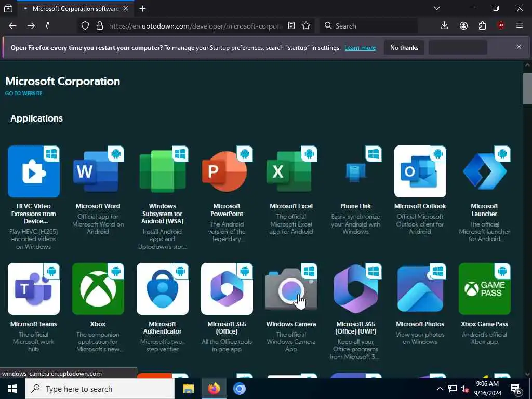Screen dimensions: 532x399
Task: Open the Microsoft Authenticator app icon
Action: 162,289
